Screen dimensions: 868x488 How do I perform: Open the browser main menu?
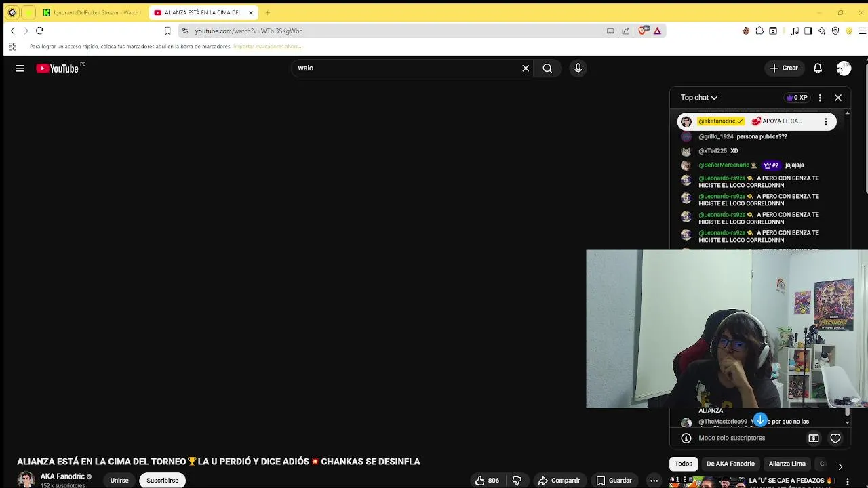coord(863,30)
